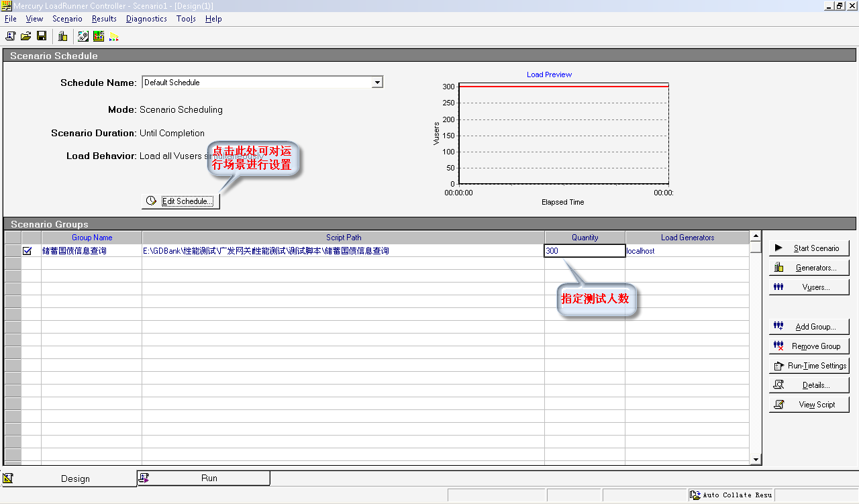Click the Load Generators toolbar icon

63,36
